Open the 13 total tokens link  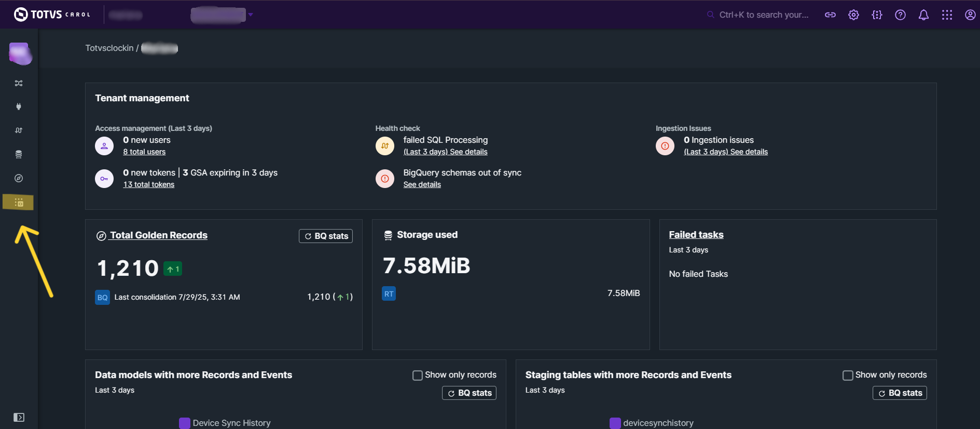pos(149,184)
